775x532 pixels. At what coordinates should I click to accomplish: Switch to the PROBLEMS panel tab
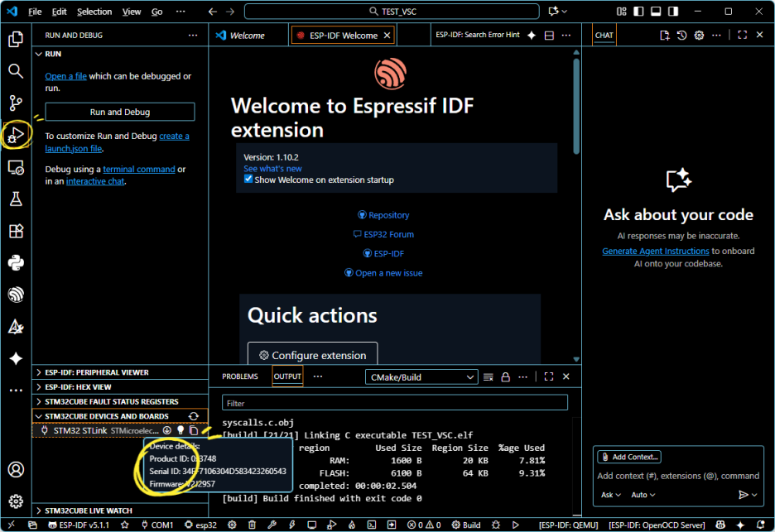click(x=240, y=376)
